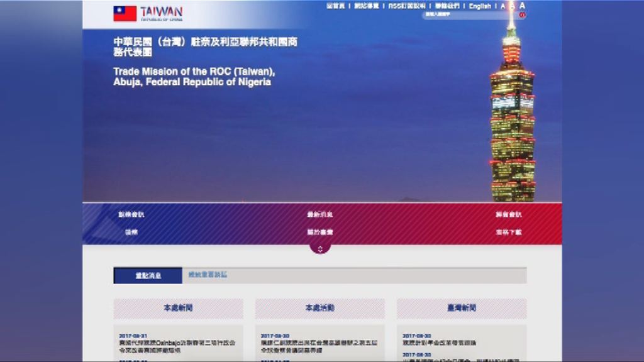This screenshot has width=644, height=362.
Task: Click the 本處新聞 section header
Action: (178, 308)
